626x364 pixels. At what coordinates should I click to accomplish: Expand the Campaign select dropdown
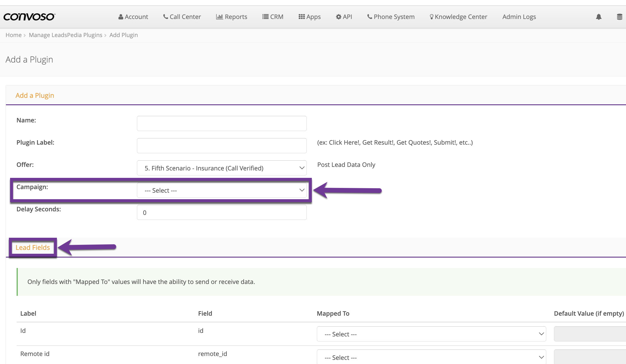click(222, 190)
